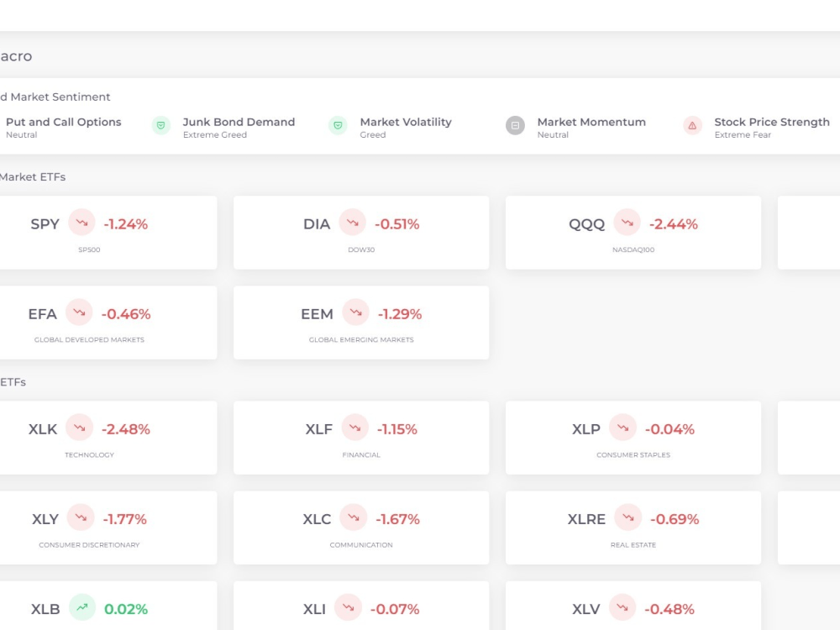Click the -1.77% change value
This screenshot has width=840, height=630.
(125, 519)
